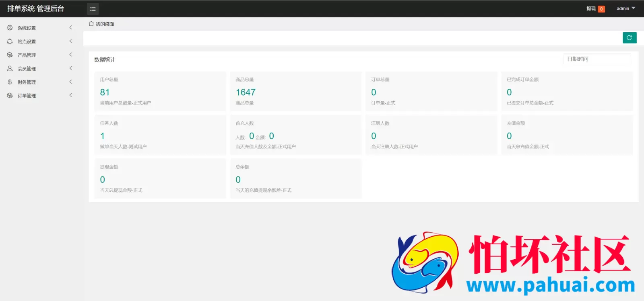Click the home icon beside 我的桌面
Screen dimensions: 644x301
pos(91,24)
